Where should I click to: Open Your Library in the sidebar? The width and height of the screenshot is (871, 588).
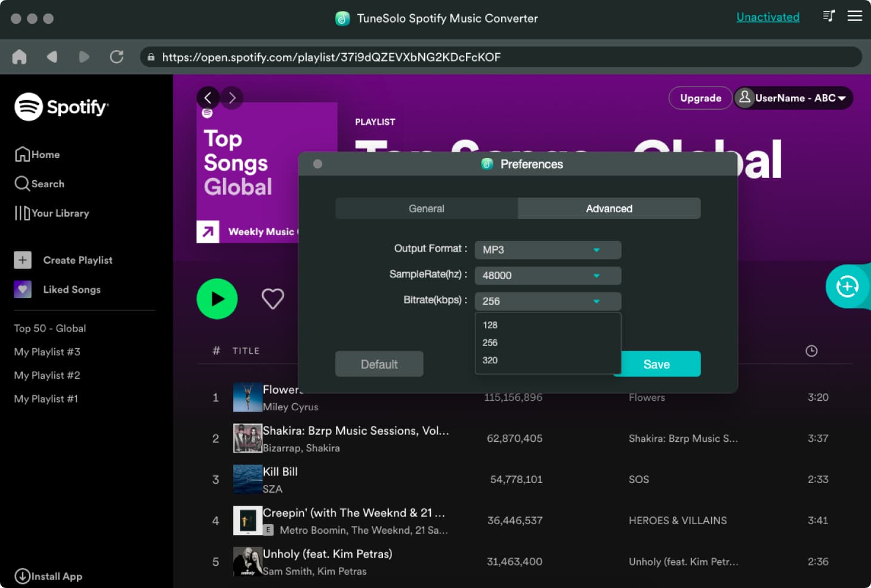[x=52, y=213]
